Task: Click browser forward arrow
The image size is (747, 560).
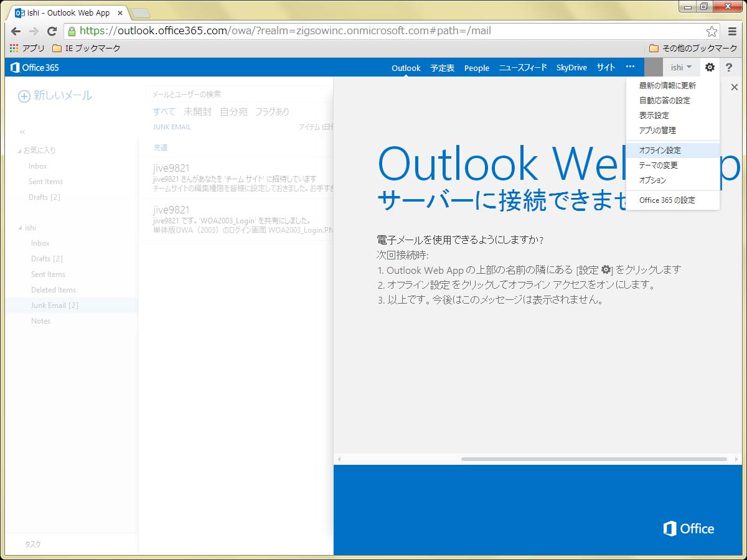Action: coord(34,31)
